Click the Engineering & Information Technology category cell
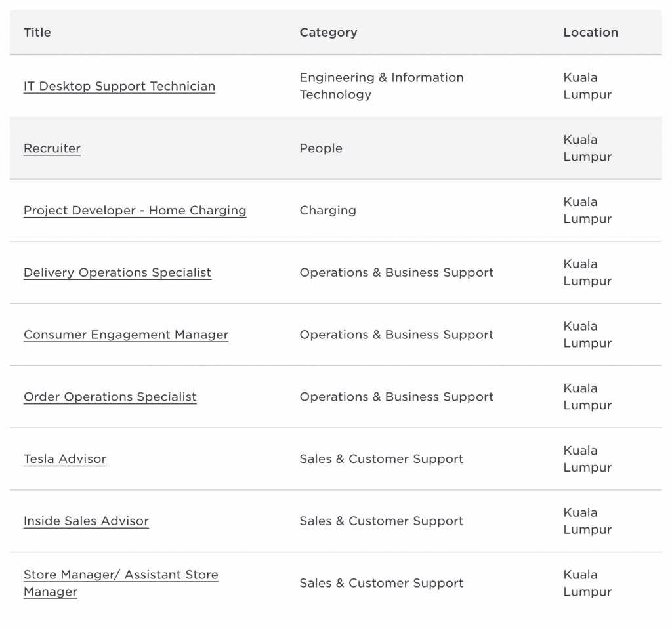Image resolution: width=672 pixels, height=629 pixels. pos(381,86)
